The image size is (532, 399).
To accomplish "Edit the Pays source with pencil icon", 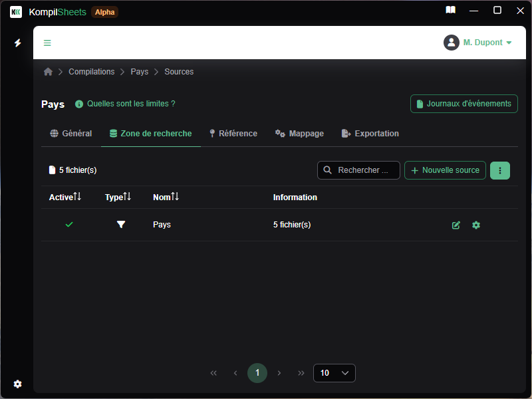I will [456, 225].
